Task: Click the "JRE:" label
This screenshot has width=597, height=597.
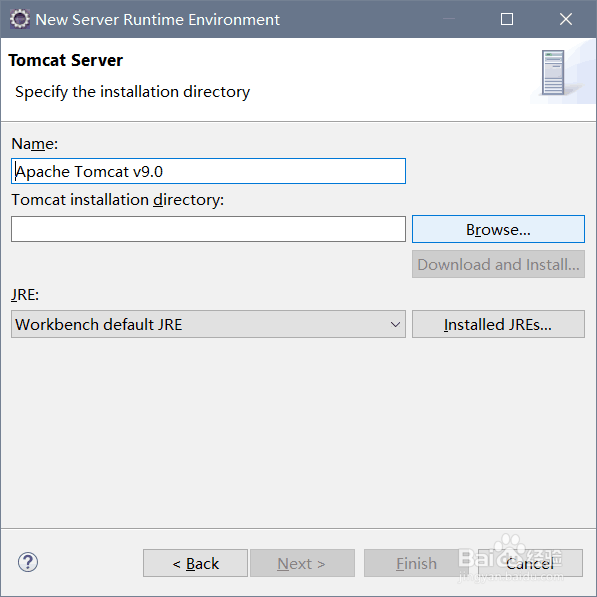Action: click(x=25, y=295)
